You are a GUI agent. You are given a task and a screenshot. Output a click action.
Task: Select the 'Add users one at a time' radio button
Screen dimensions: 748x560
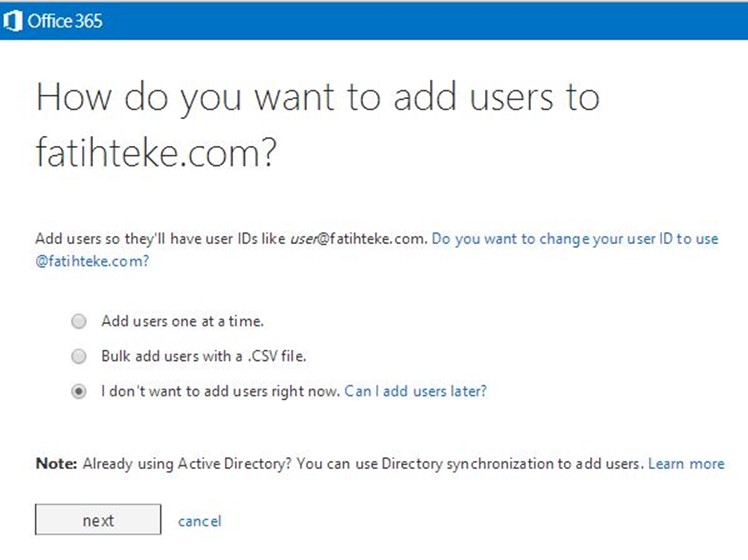(79, 321)
